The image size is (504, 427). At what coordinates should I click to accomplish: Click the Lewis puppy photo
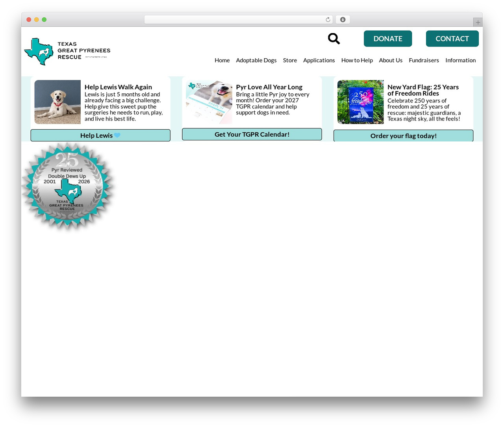point(57,102)
